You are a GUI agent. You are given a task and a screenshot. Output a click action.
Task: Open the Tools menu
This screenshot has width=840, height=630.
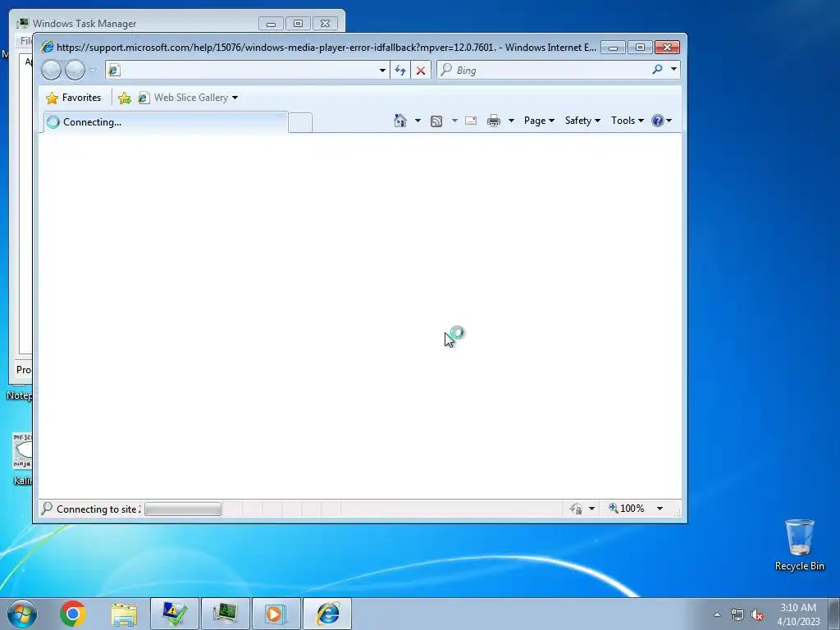[628, 121]
